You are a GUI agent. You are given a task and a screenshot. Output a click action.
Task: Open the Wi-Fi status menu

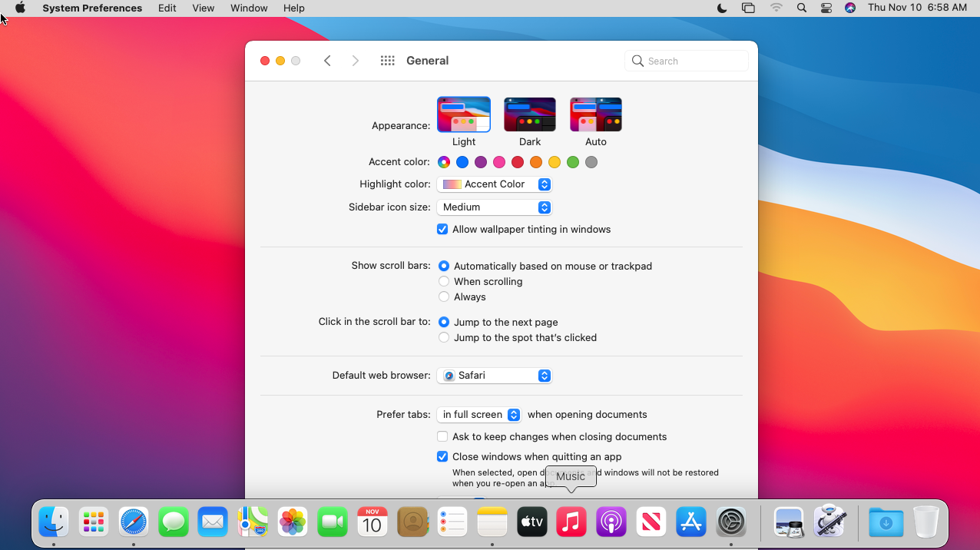tap(776, 8)
